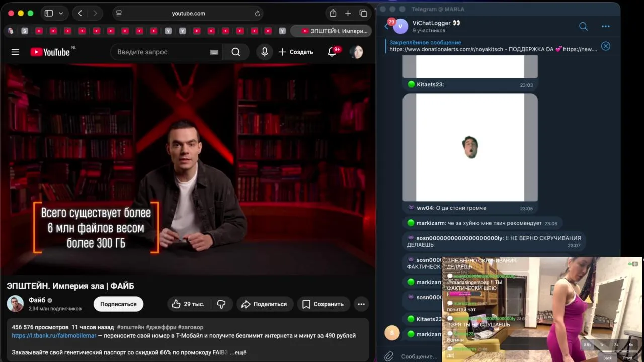644x362 pixels.
Task: Expand the description with "...ещё"
Action: click(238, 352)
